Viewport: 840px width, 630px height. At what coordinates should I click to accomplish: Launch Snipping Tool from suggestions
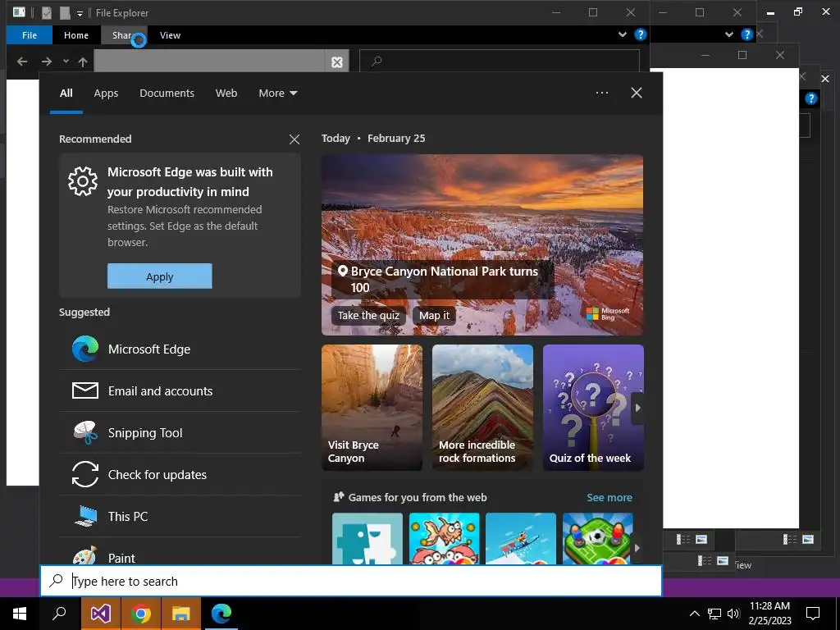[180, 433]
